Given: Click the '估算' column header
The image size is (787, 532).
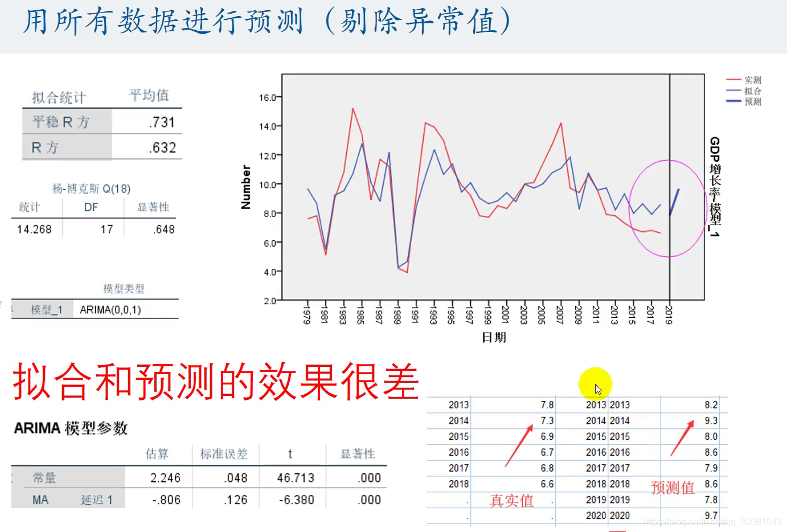Looking at the screenshot, I should coord(157,454).
